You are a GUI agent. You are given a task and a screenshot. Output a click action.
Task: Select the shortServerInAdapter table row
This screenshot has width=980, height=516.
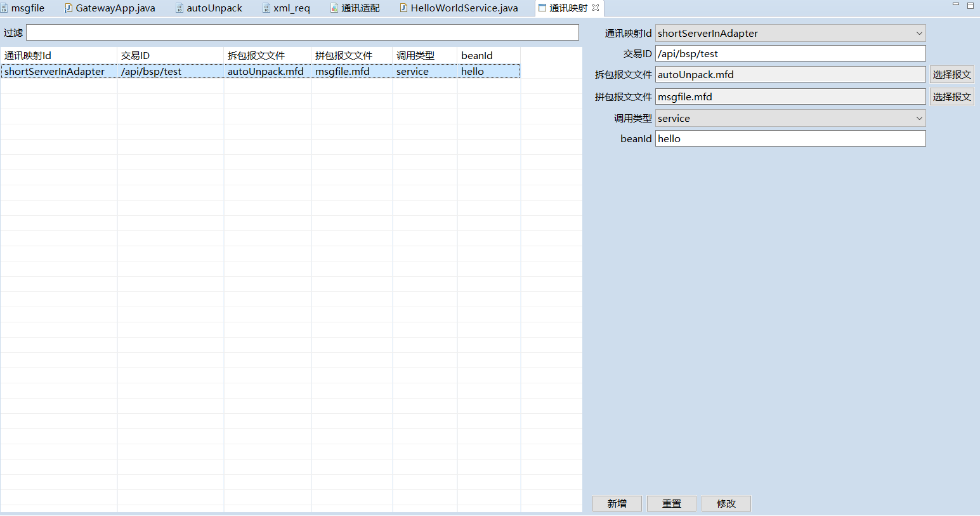coord(55,71)
